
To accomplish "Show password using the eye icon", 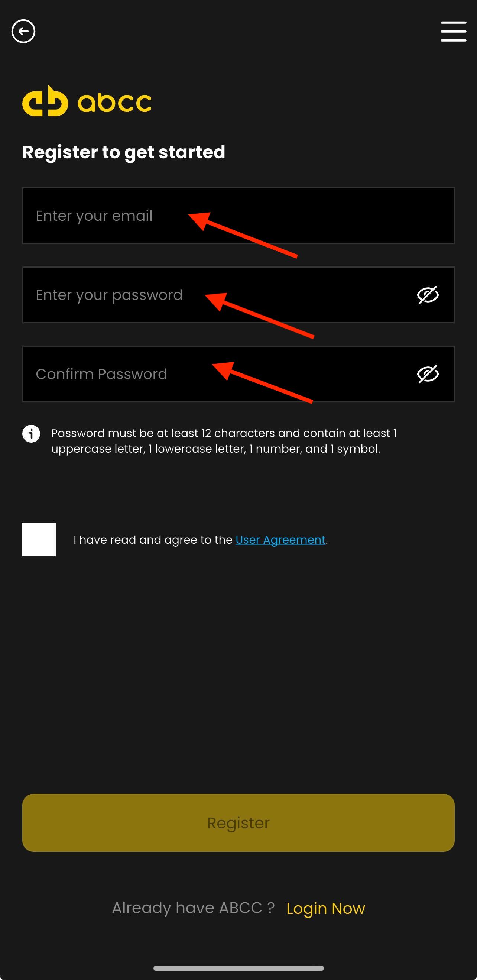I will click(428, 295).
